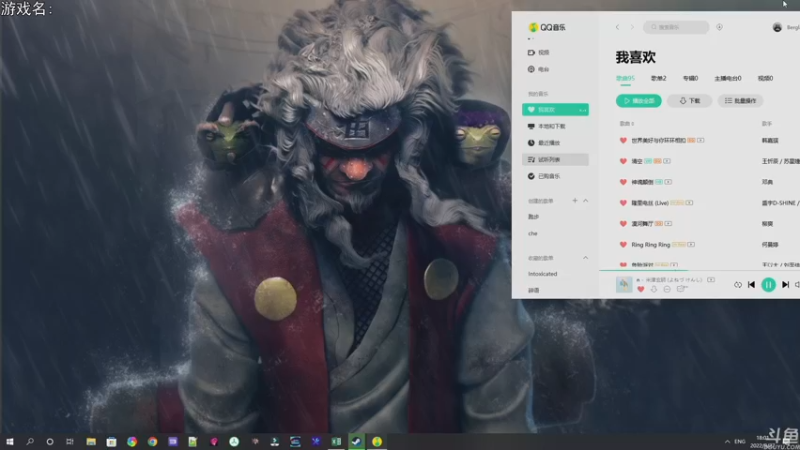Open the Intoxicated playlist
The width and height of the screenshot is (800, 450).
542,274
